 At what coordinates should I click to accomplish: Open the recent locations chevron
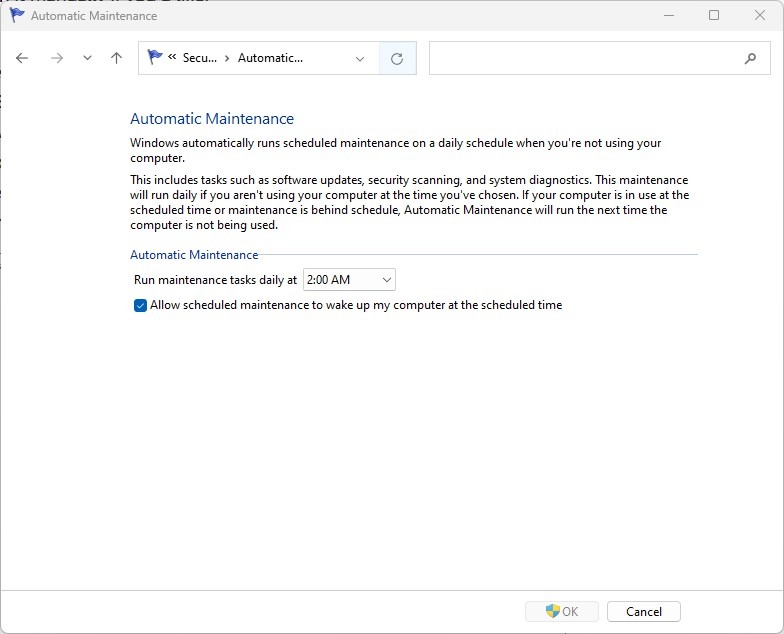(87, 58)
